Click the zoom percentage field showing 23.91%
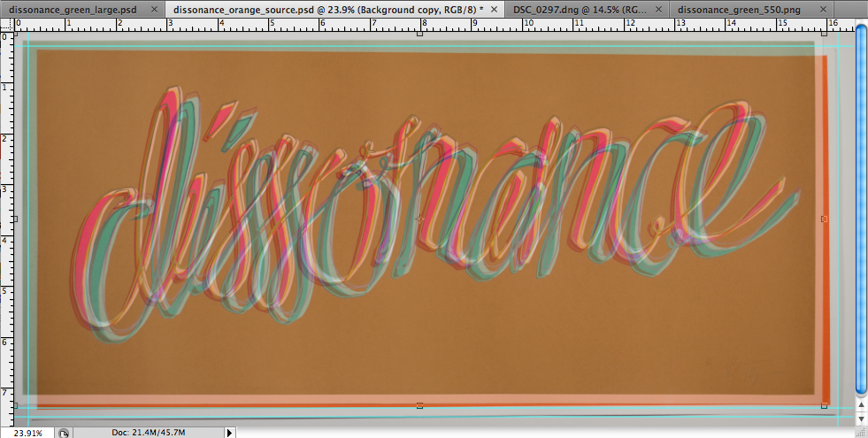The image size is (868, 438). [x=27, y=433]
